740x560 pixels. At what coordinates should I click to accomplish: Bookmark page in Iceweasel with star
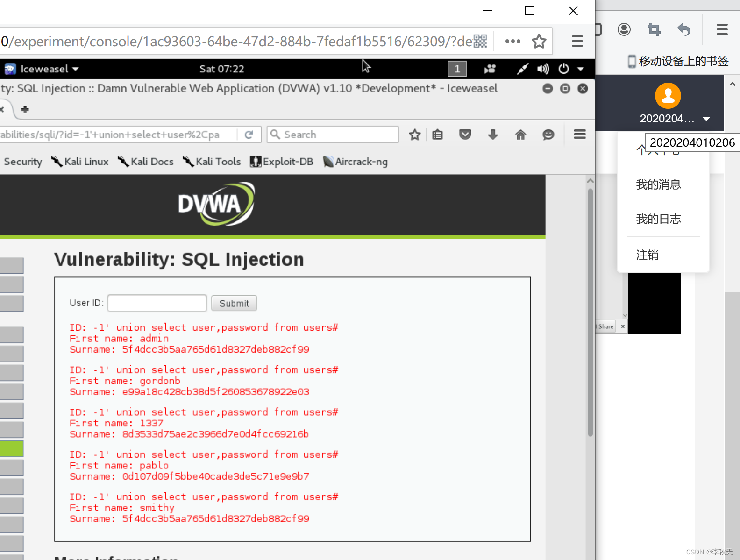415,135
